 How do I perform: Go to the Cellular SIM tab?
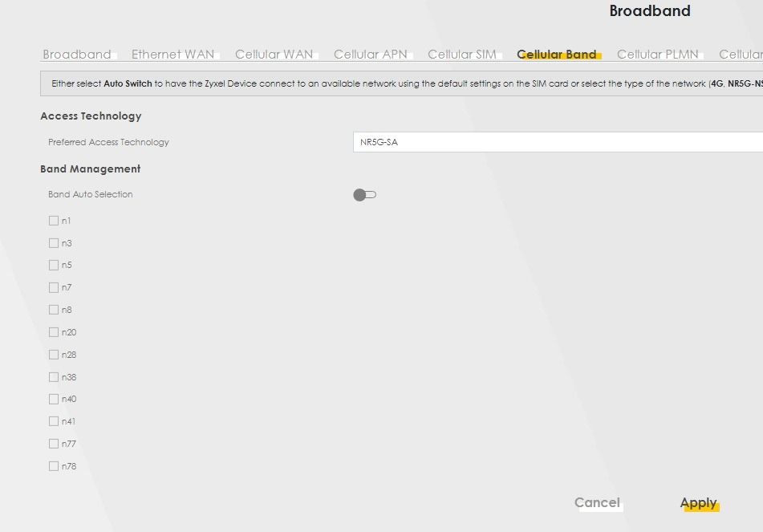[461, 55]
